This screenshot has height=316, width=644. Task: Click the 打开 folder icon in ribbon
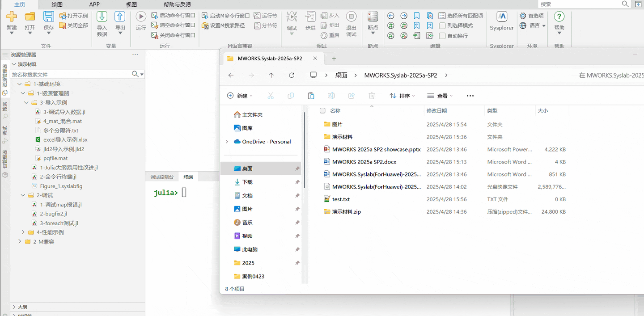[x=30, y=17]
